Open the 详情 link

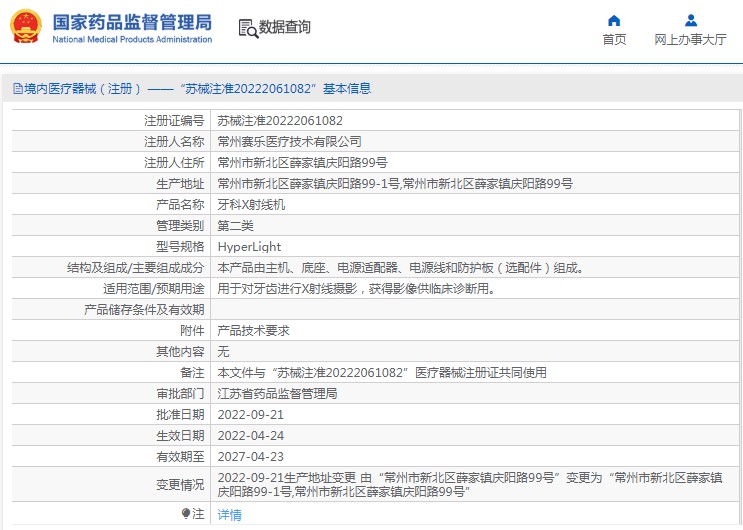tap(229, 514)
